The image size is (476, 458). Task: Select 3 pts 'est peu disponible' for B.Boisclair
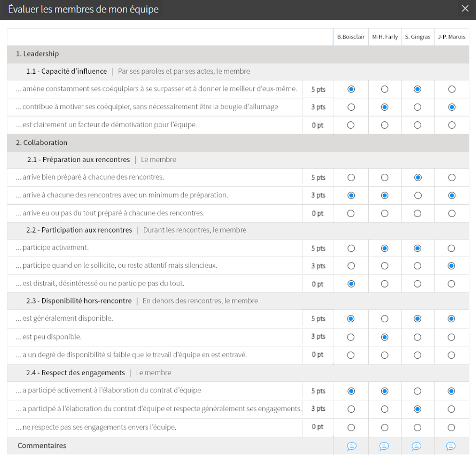(x=351, y=337)
